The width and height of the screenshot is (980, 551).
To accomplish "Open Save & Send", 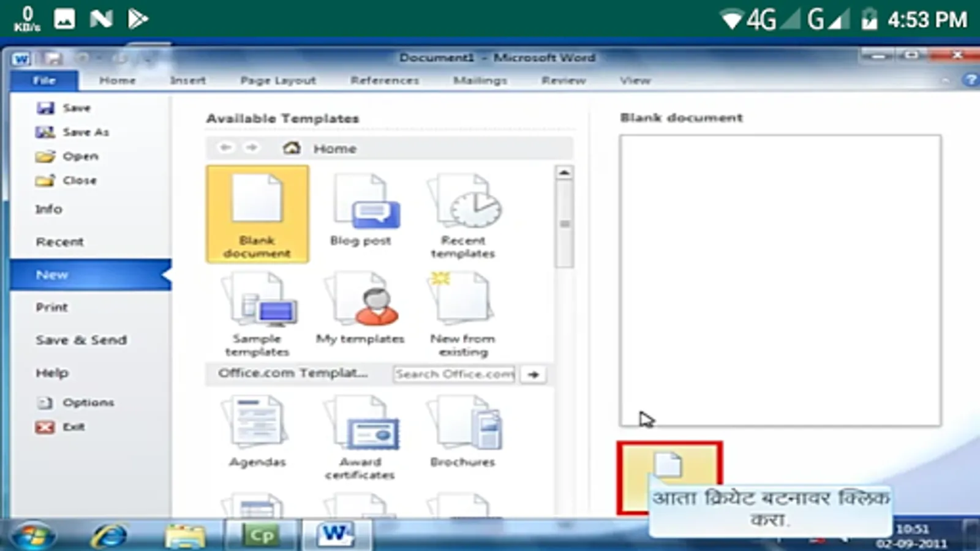I will point(81,340).
